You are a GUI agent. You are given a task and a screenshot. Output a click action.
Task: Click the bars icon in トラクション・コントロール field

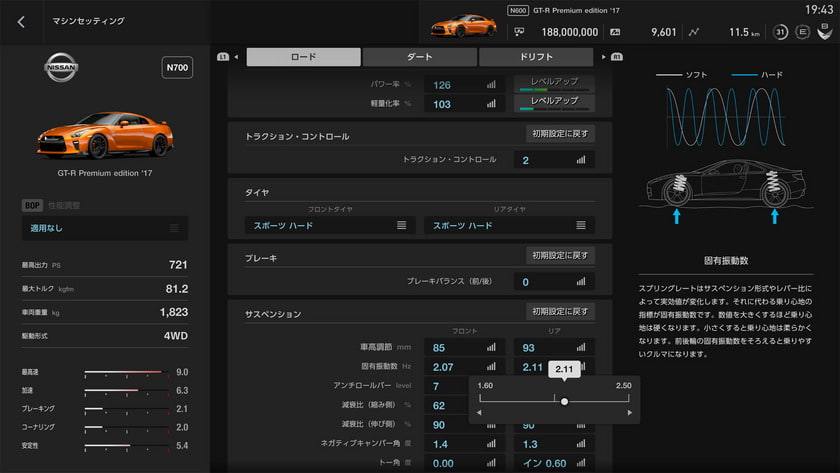click(581, 160)
